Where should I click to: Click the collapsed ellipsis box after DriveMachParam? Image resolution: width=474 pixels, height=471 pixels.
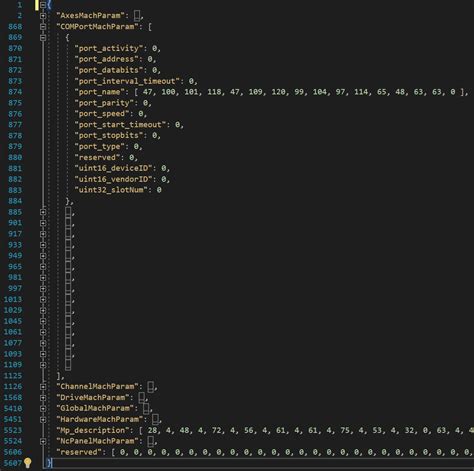coord(141,397)
